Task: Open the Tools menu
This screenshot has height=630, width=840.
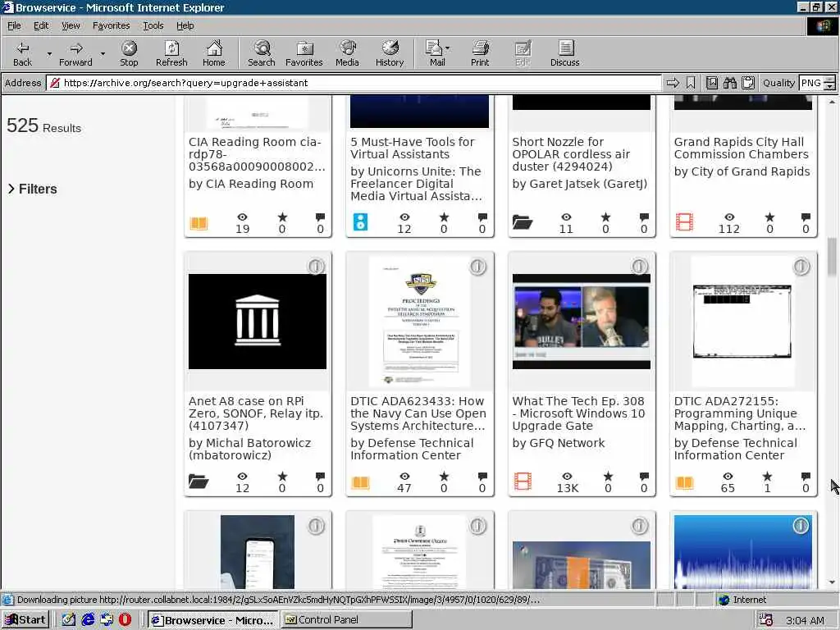Action: coord(153,25)
